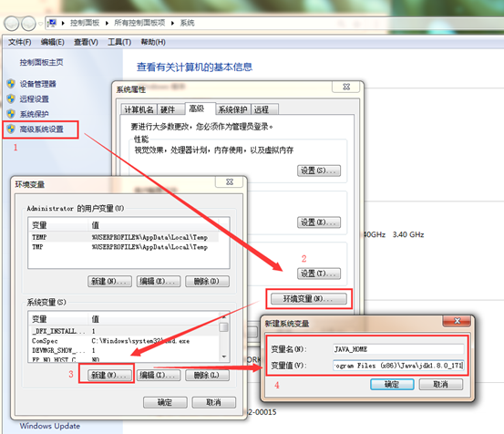Click 删除(L) under system variables
Viewport: 504px width, 434px height.
(207, 375)
